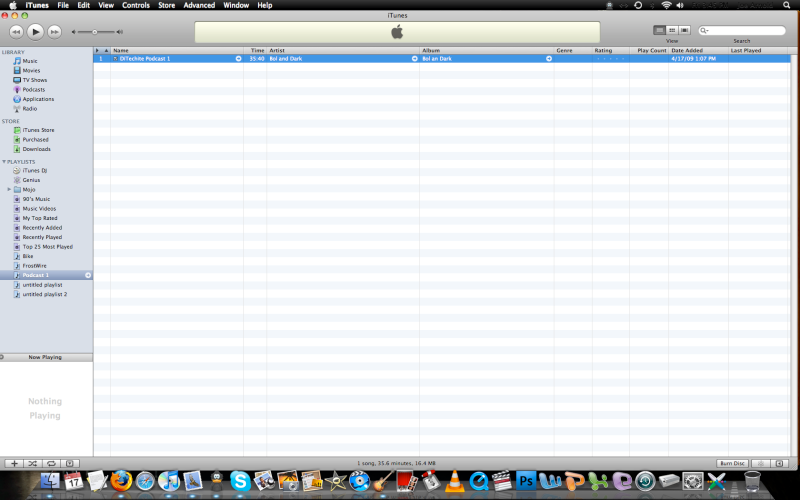Switch to list view mode
This screenshot has height=500, width=800.
click(x=660, y=30)
